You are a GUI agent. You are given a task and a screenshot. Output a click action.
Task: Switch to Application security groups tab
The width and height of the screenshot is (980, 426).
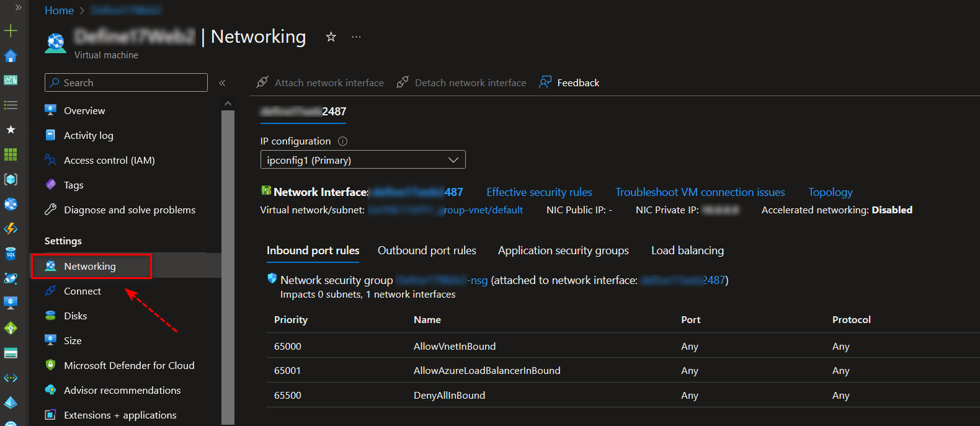tap(563, 251)
